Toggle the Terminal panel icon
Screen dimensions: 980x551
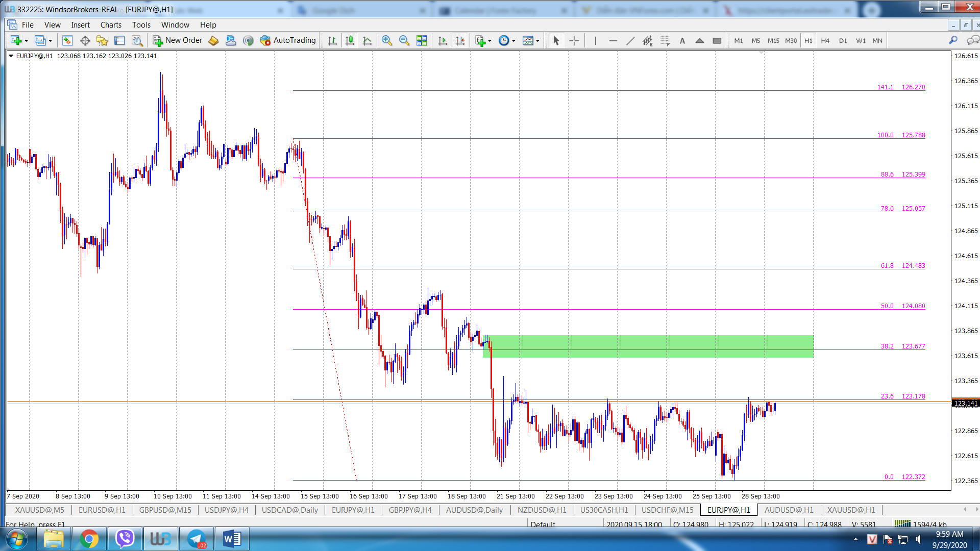119,40
